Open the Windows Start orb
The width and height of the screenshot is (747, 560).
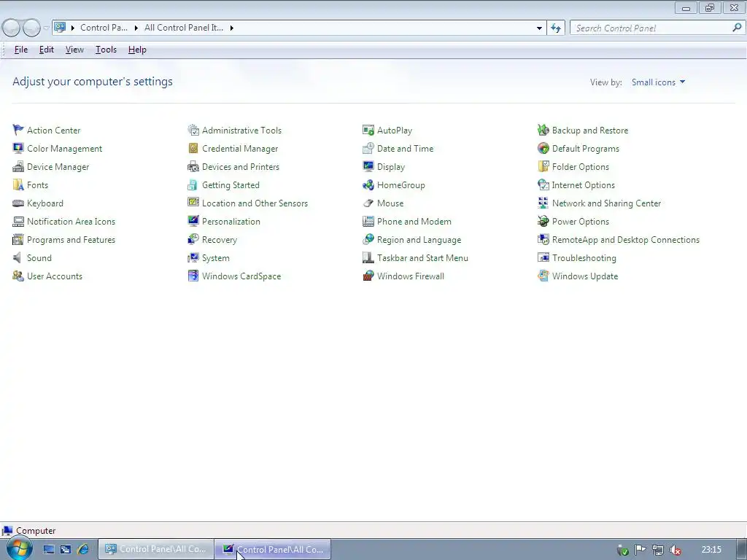[18, 549]
